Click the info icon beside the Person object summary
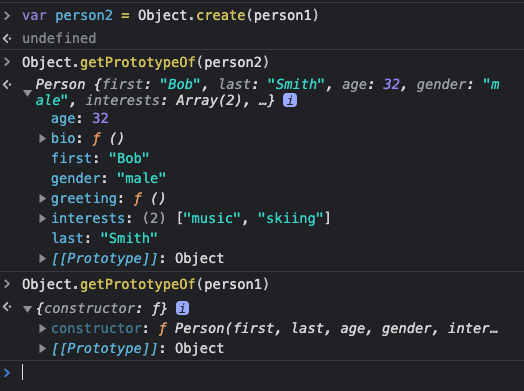Image resolution: width=524 pixels, height=391 pixels. pos(290,100)
